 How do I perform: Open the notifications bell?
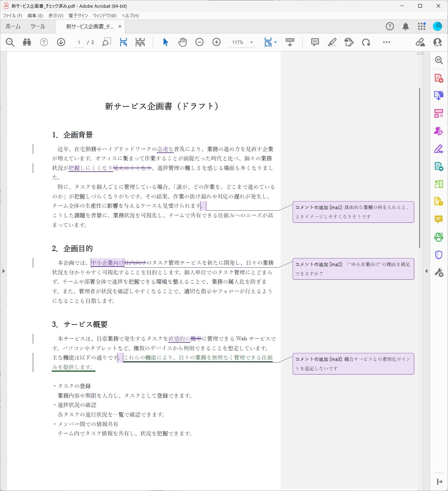tap(406, 26)
